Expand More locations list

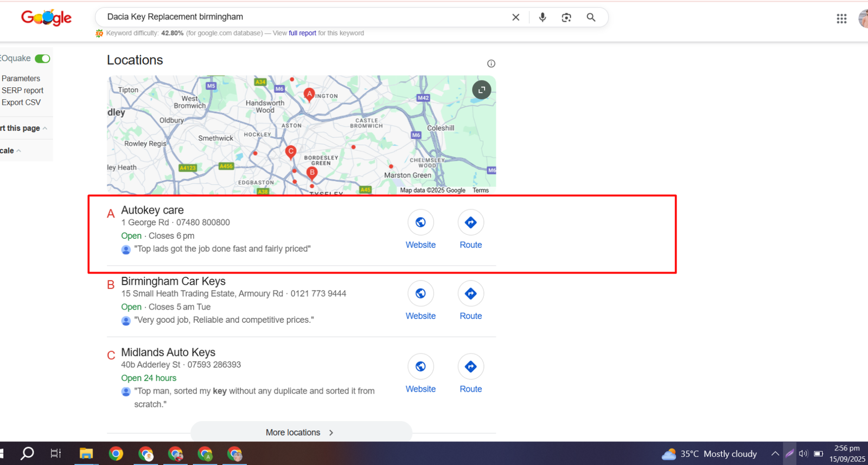click(x=301, y=432)
